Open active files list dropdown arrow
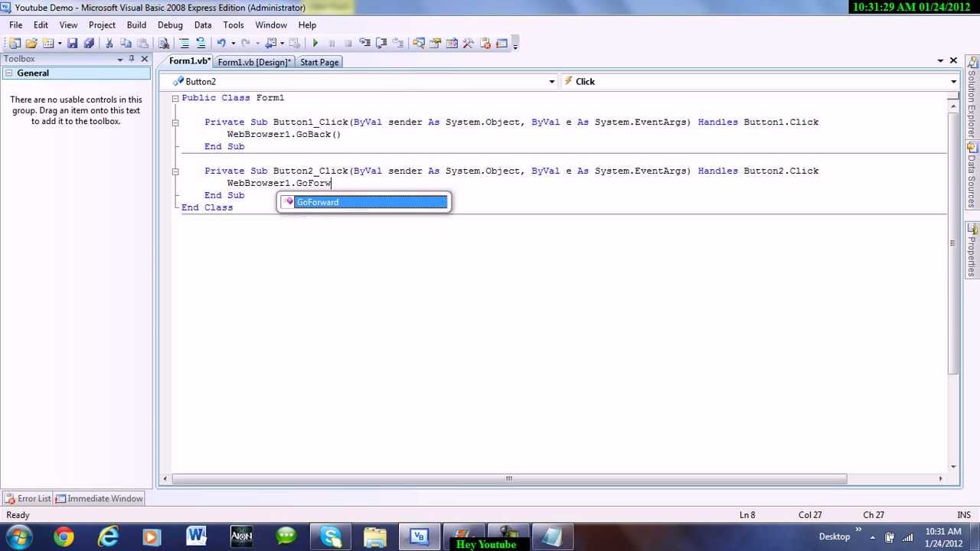The height and width of the screenshot is (551, 980). [940, 60]
